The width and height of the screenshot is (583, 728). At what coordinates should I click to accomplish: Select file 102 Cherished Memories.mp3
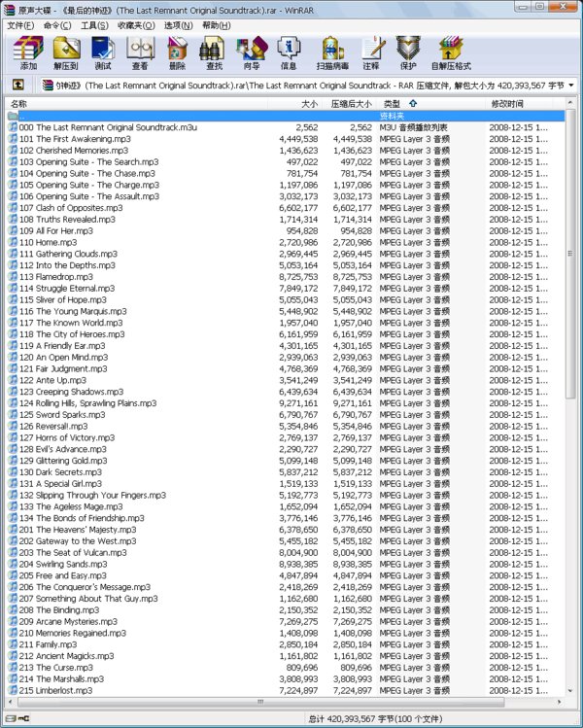pos(74,151)
